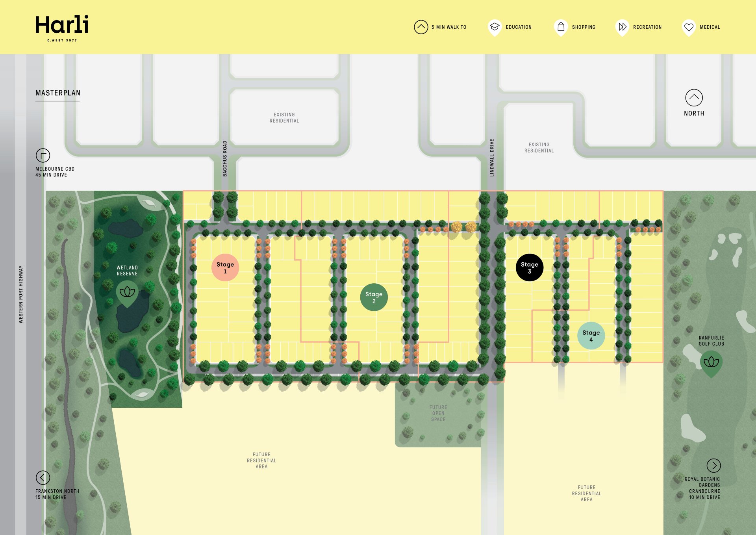Click the Royal Botanic Gardens chevron icon
This screenshot has width=756, height=535.
click(713, 465)
